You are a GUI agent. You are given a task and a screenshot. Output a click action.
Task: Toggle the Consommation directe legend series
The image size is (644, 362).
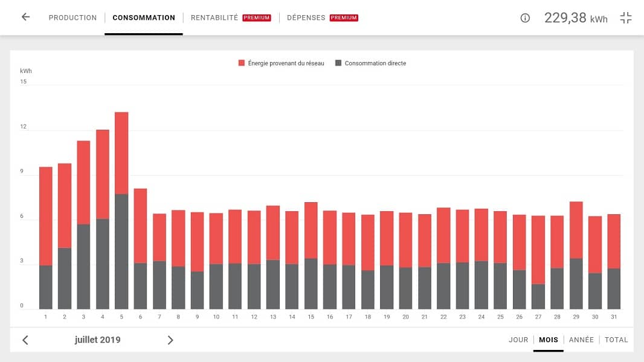[370, 63]
